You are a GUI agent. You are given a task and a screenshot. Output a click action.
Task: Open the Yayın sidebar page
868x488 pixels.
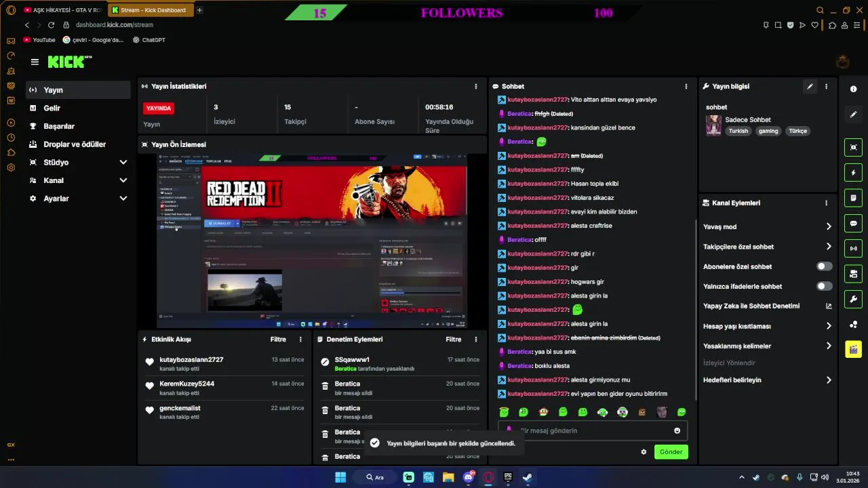(78, 90)
